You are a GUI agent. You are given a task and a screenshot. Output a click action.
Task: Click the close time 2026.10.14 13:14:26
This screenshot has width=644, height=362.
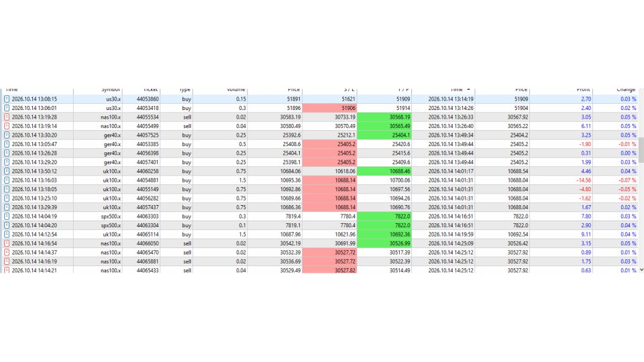tap(451, 108)
